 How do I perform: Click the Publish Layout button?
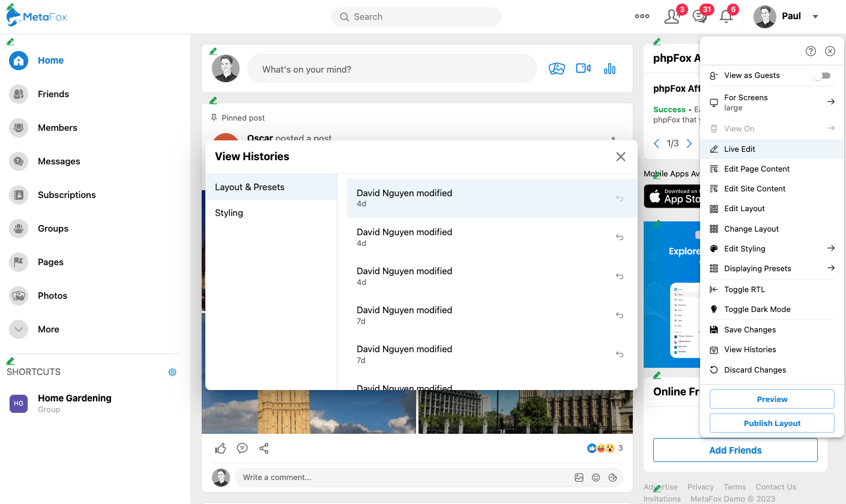pos(772,423)
